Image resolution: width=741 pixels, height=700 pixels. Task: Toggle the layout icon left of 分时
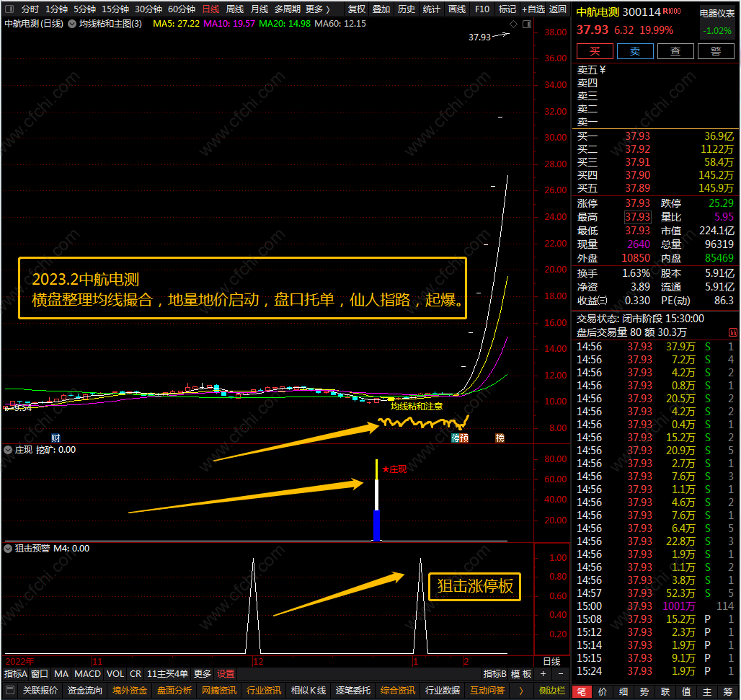coord(9,9)
